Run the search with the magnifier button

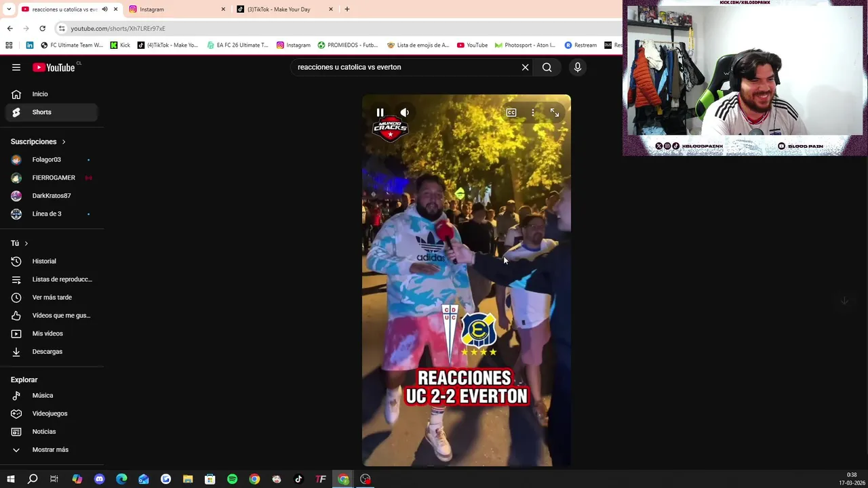pyautogui.click(x=547, y=67)
